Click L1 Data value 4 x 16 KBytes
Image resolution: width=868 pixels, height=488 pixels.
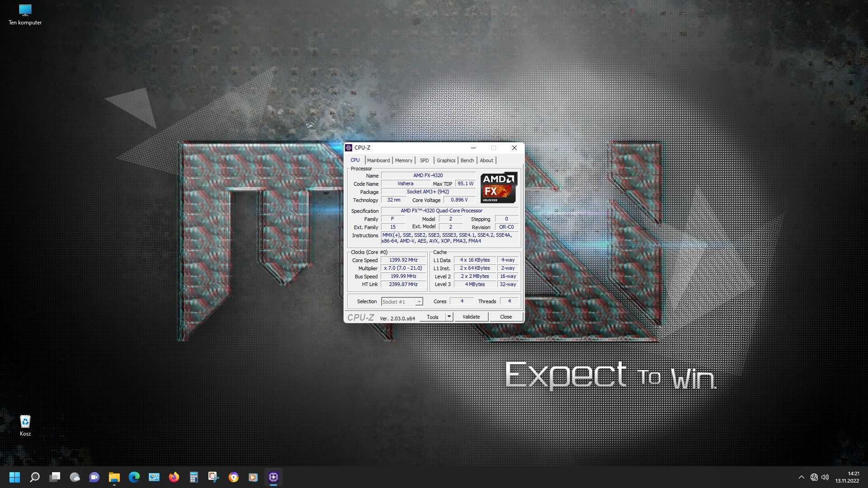tap(475, 260)
